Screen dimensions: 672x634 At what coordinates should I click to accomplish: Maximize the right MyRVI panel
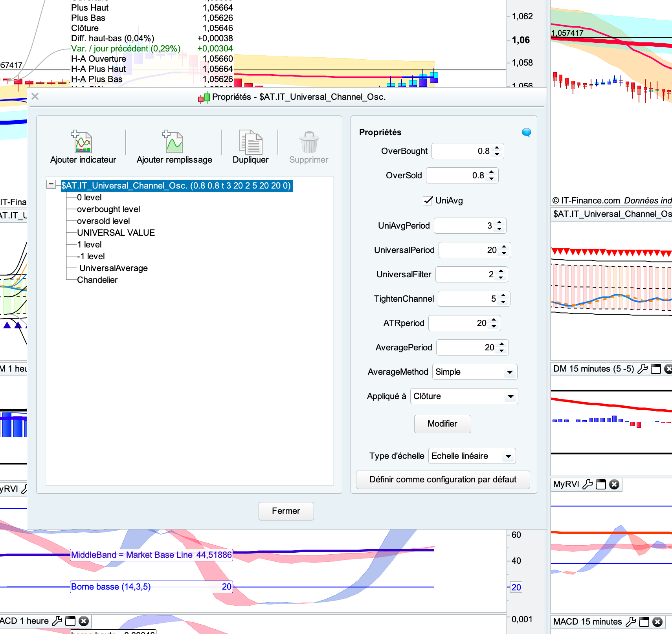coord(601,484)
